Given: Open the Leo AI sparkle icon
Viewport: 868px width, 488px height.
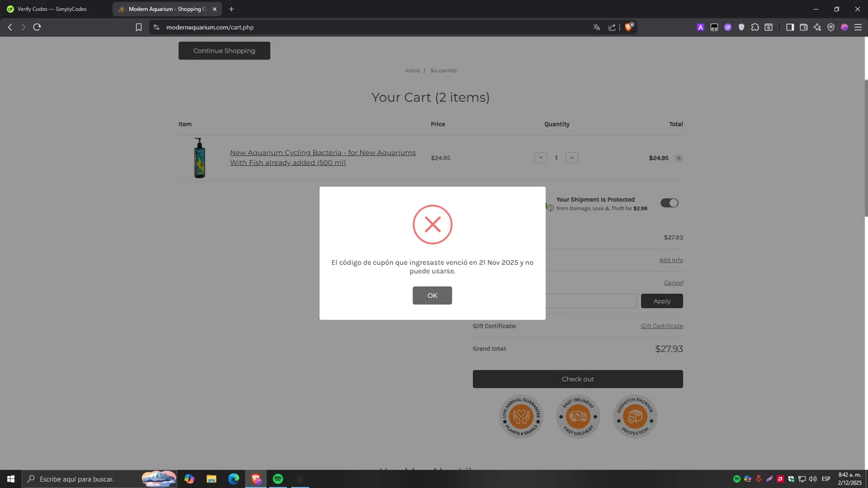Looking at the screenshot, I should [817, 27].
